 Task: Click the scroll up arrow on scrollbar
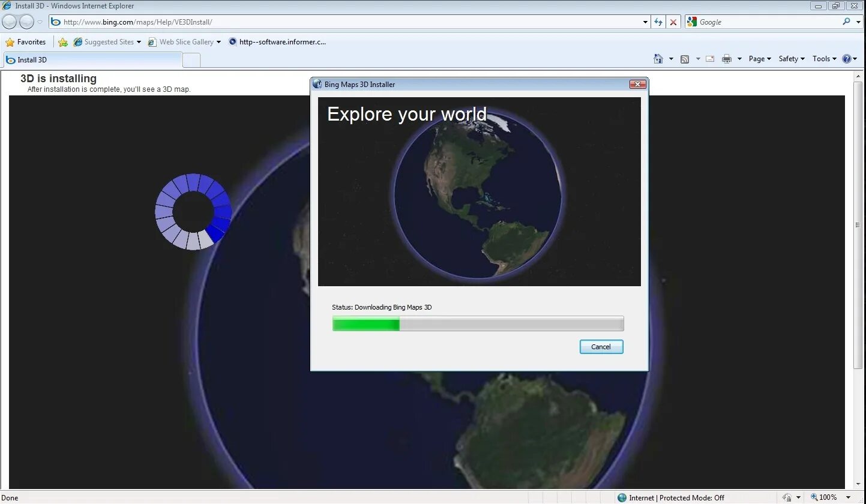[858, 75]
